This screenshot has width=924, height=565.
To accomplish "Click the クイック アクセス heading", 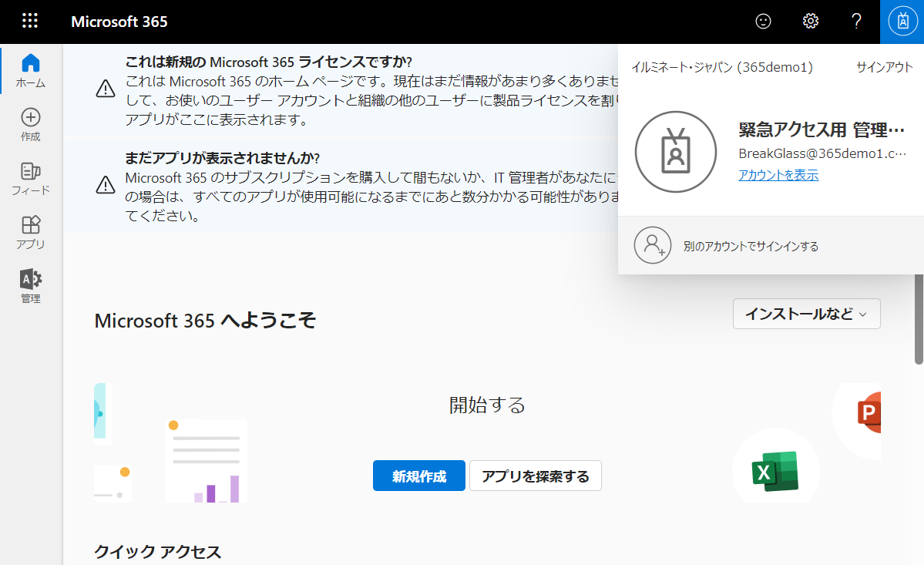I will 158,552.
